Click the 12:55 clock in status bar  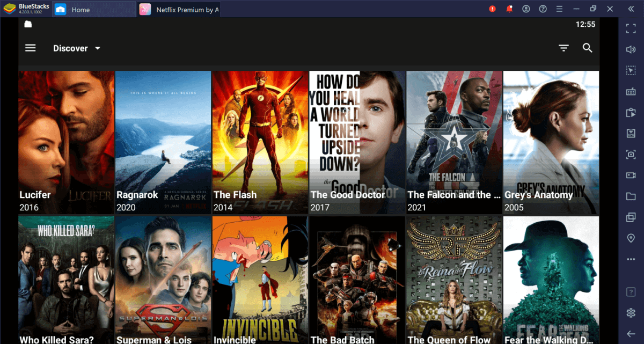click(x=586, y=24)
